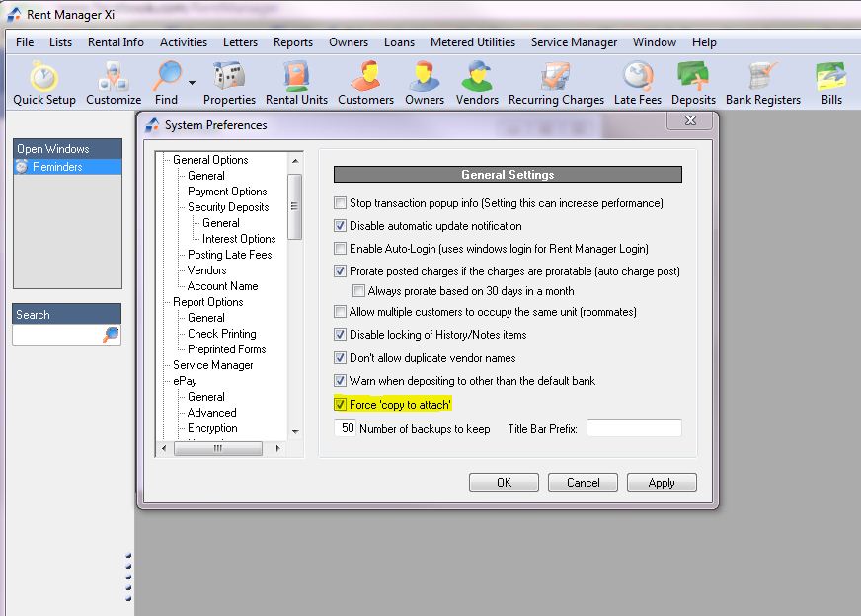Click the Search text box
Screen dimensions: 861x616
57,334
